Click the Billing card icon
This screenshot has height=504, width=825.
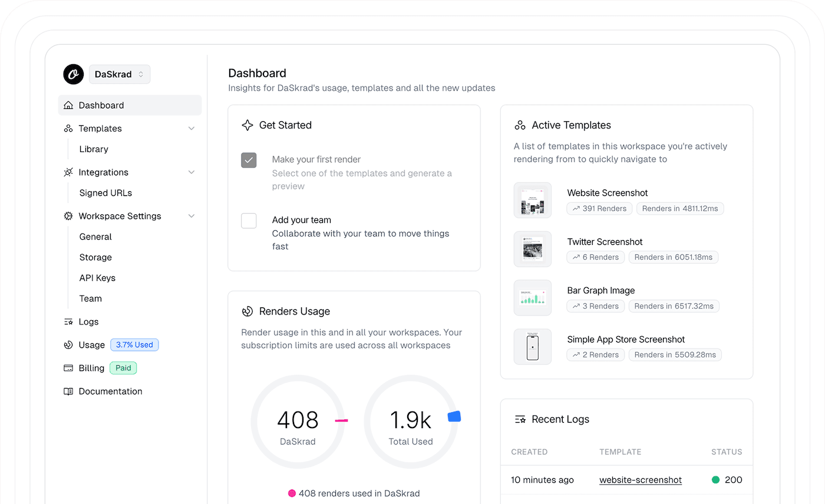pos(68,368)
